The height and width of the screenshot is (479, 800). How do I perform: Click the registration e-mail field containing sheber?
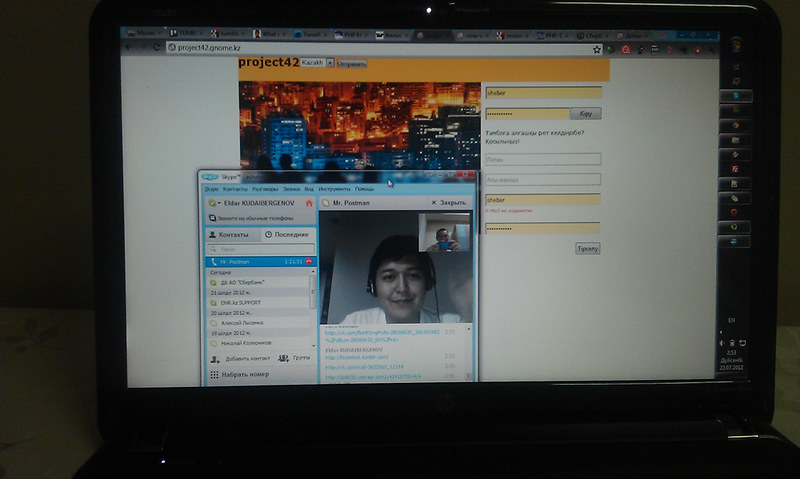[543, 199]
